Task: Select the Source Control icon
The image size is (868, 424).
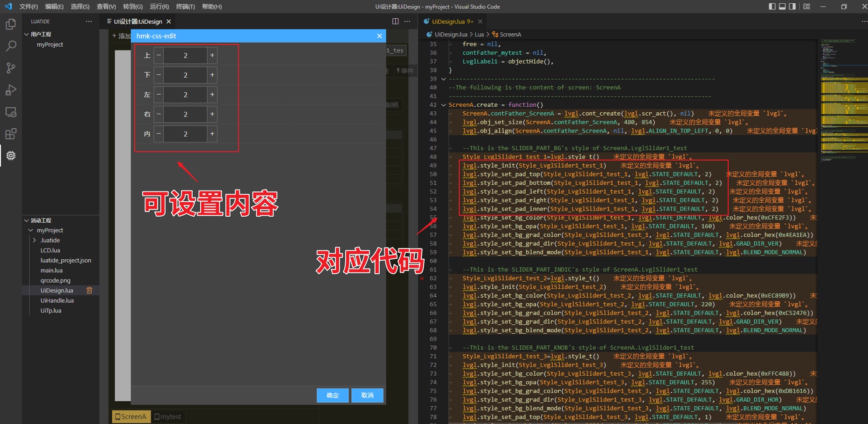Action: tap(10, 68)
